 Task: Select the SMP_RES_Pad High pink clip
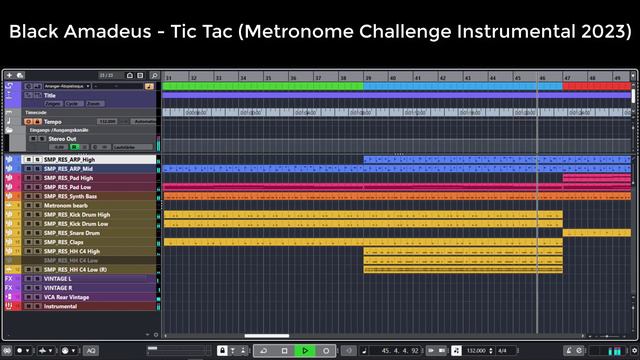coord(597,178)
